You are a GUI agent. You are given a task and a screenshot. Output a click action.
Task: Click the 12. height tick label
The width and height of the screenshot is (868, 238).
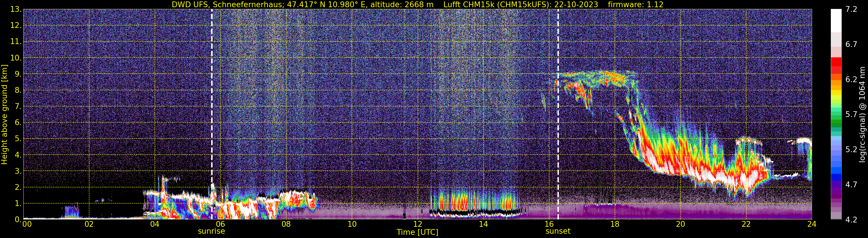tap(16, 26)
